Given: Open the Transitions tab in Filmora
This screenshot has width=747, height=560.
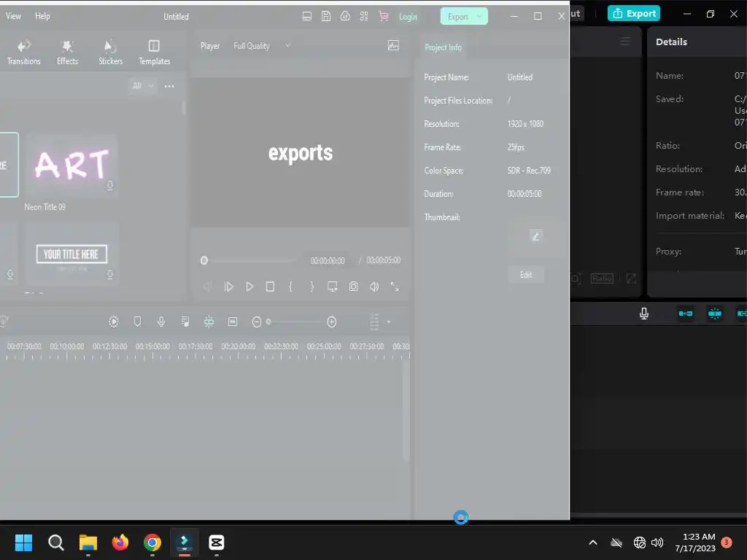Looking at the screenshot, I should click(24, 52).
